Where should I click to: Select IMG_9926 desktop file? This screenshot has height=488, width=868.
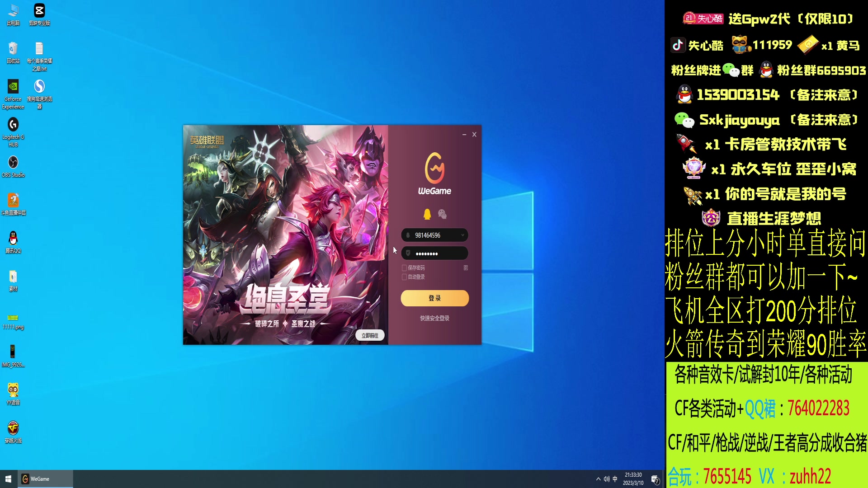13,357
